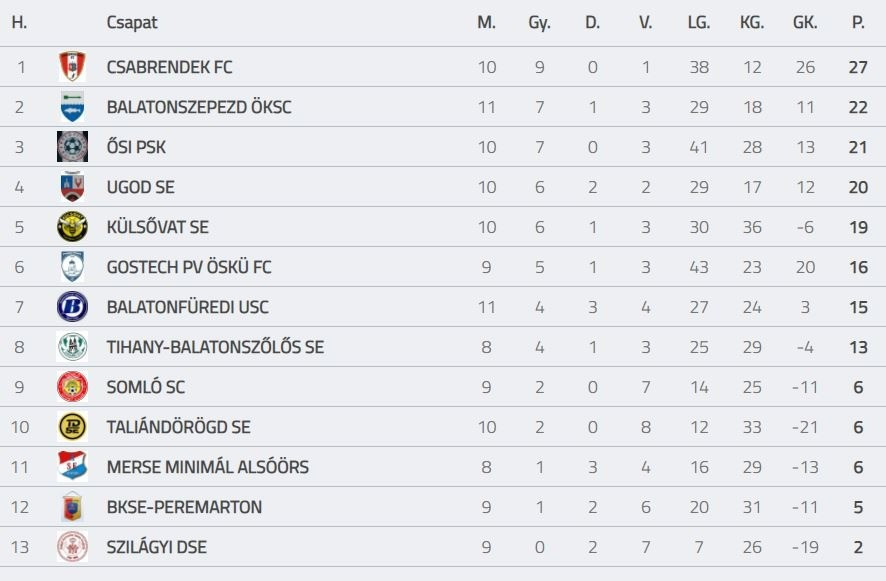Viewport: 886px width, 581px height.
Task: Click the Ősi PSK club crest
Action: click(72, 147)
